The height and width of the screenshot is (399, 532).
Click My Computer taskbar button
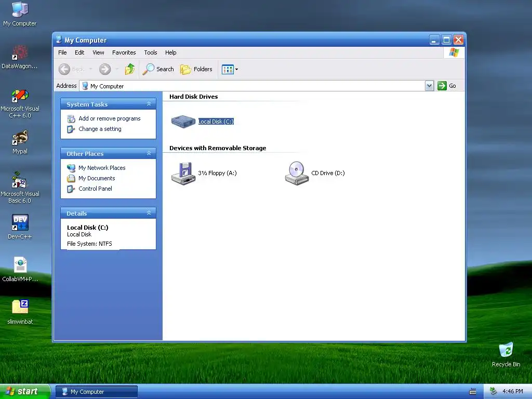96,392
